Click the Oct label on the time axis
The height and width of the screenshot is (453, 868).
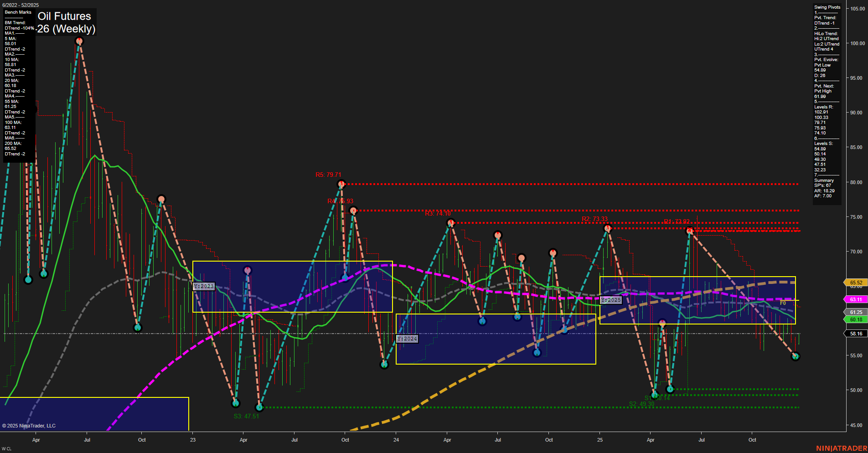point(142,440)
